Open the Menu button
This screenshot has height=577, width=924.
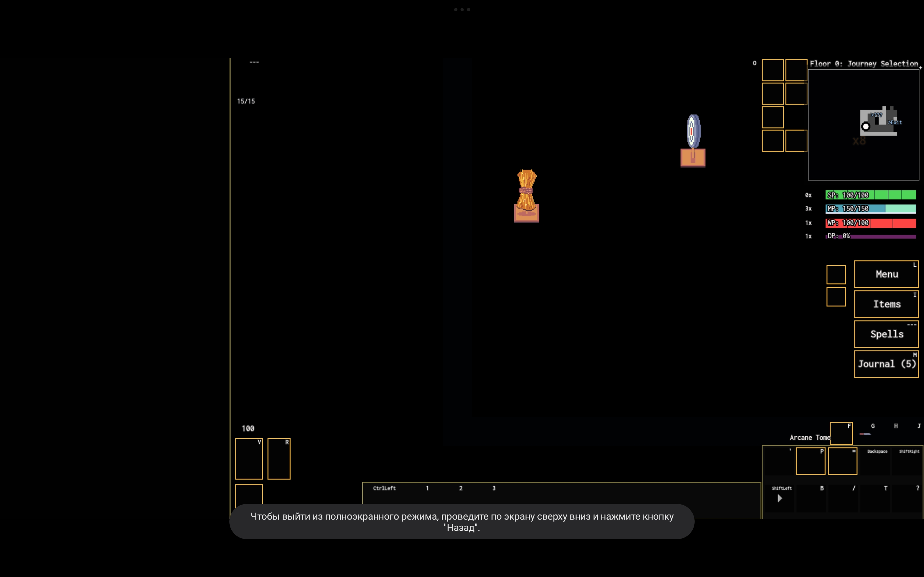tap(886, 274)
